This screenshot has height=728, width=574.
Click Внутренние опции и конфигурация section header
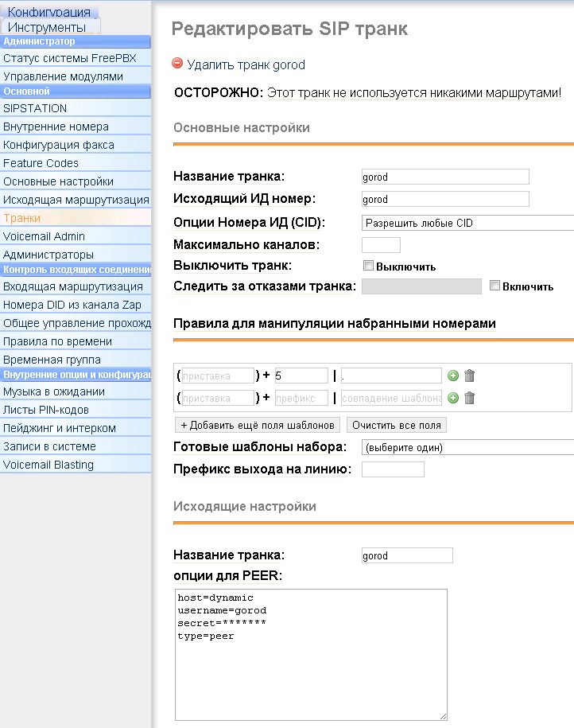[x=76, y=375]
